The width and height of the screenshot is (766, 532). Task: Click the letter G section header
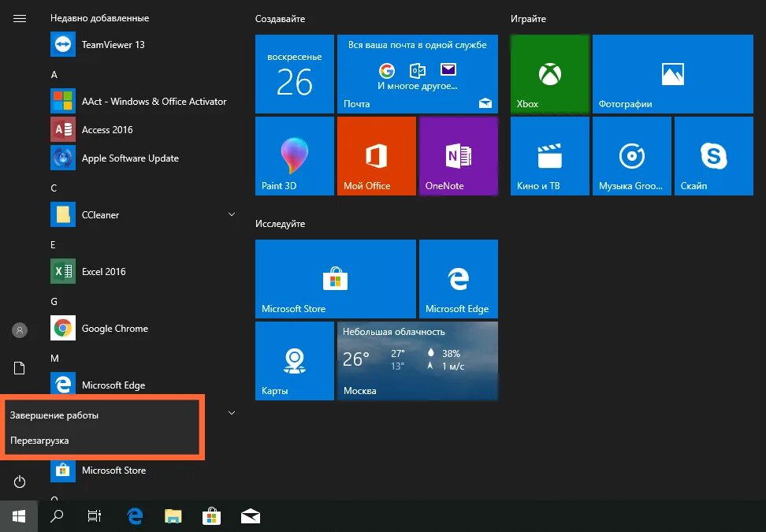tap(54, 301)
